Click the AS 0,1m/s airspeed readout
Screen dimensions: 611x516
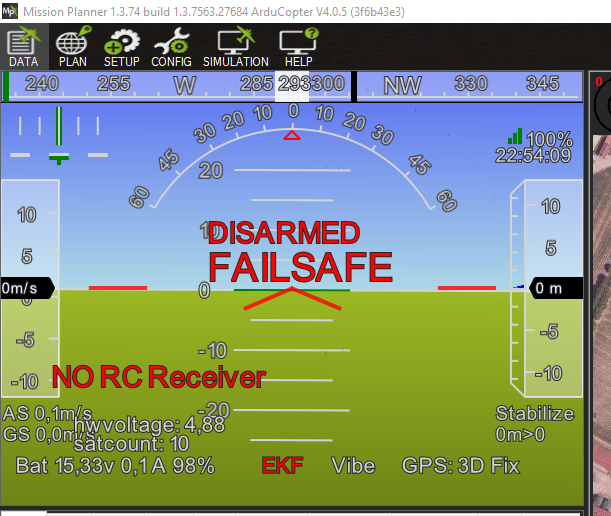click(47, 414)
